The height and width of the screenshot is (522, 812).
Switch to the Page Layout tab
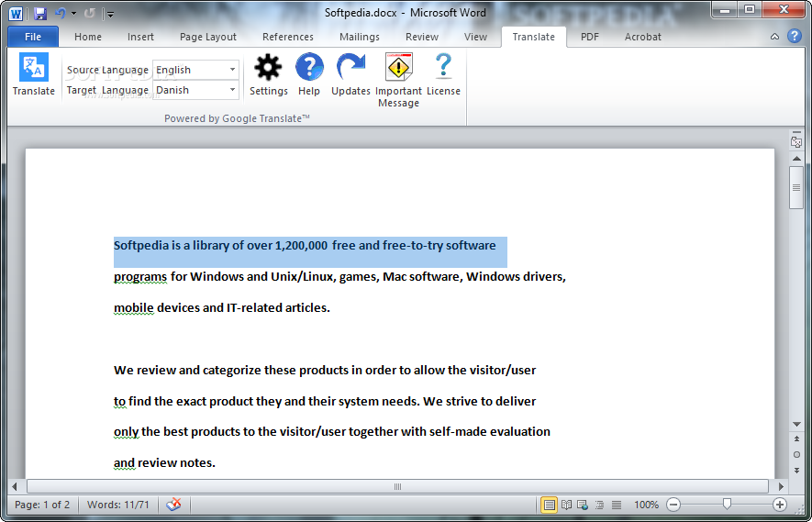point(208,37)
